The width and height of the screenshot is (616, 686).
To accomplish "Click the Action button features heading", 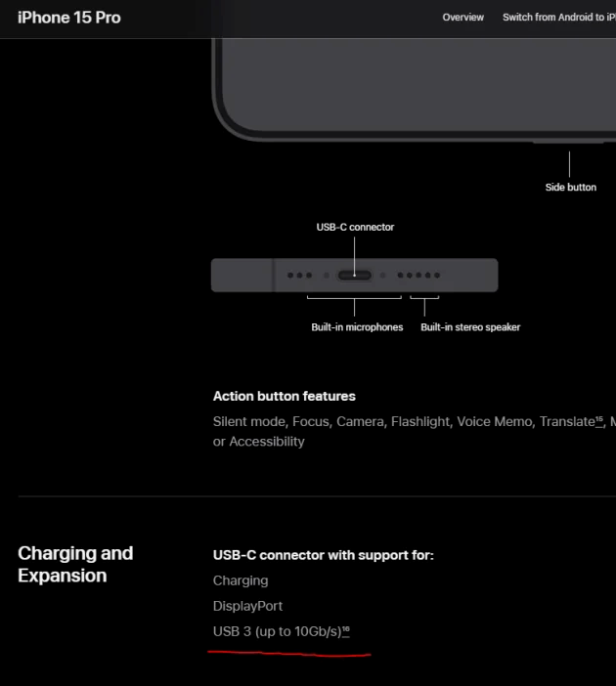I will (285, 396).
